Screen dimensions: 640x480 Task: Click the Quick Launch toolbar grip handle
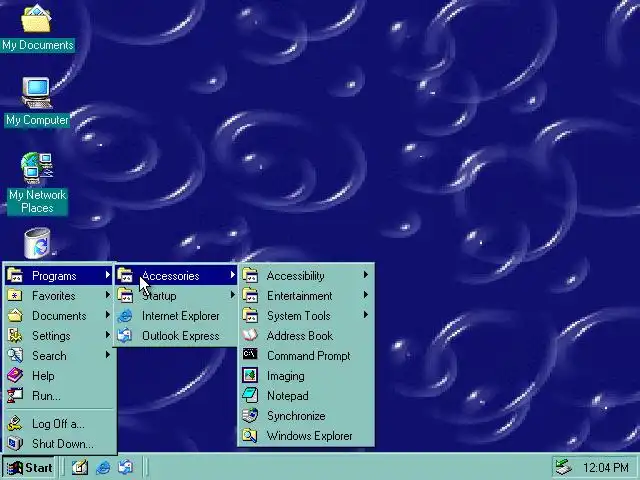[63, 467]
